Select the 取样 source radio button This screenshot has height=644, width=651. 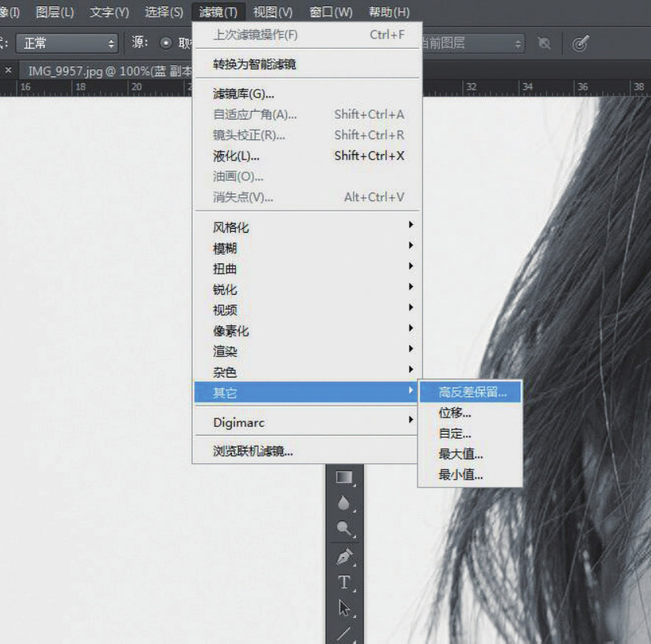tap(166, 43)
